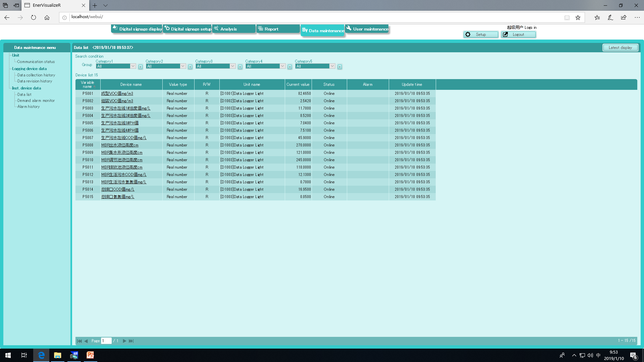Go to previous page arrow icon

tap(86, 341)
